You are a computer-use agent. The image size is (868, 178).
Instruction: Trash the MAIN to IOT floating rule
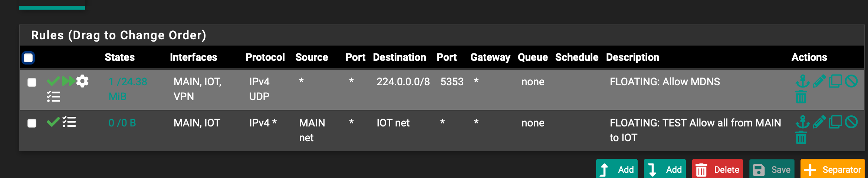pyautogui.click(x=801, y=138)
